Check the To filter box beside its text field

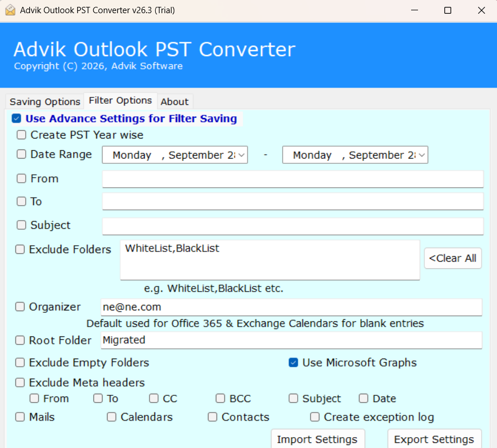coord(21,201)
